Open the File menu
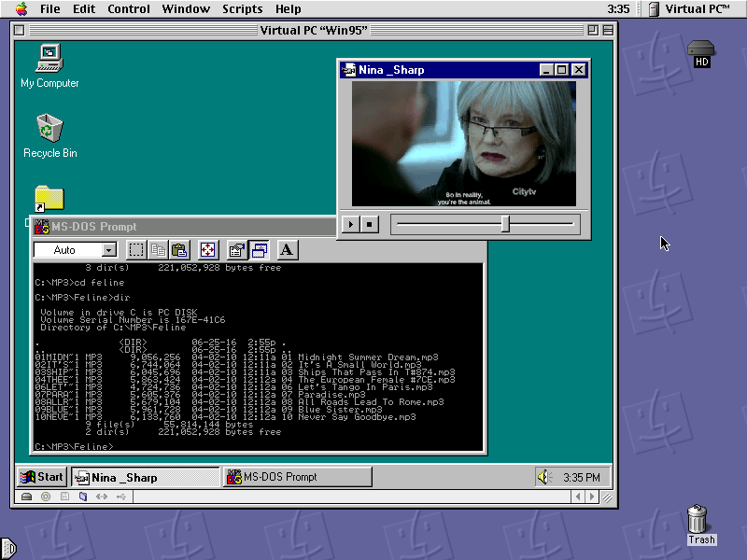Image resolution: width=747 pixels, height=560 pixels. 50,8
